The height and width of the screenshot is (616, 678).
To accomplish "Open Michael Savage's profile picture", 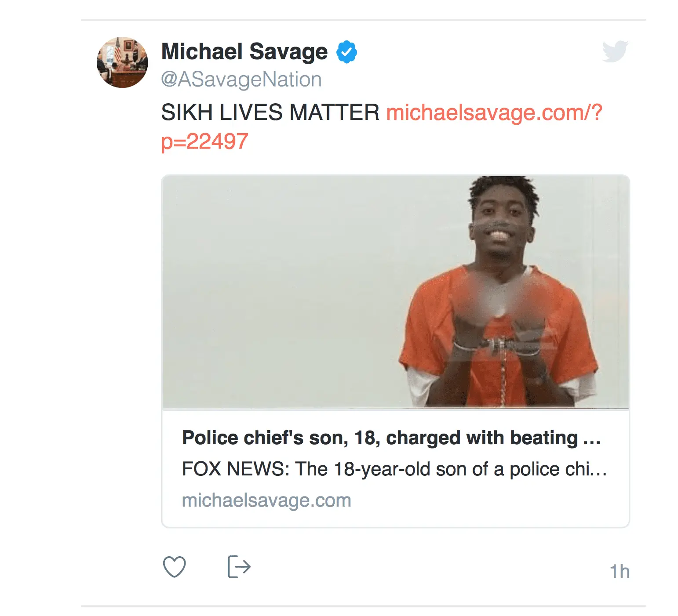I will pyautogui.click(x=122, y=62).
